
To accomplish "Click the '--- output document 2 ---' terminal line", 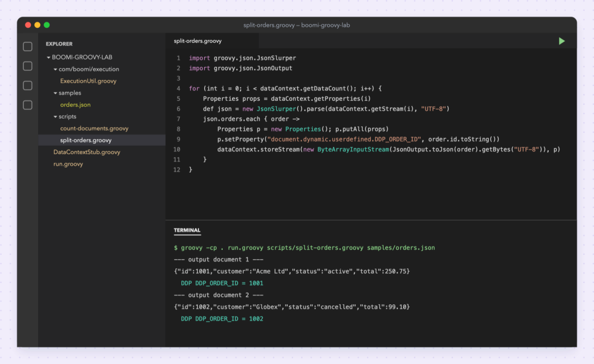I will (219, 295).
